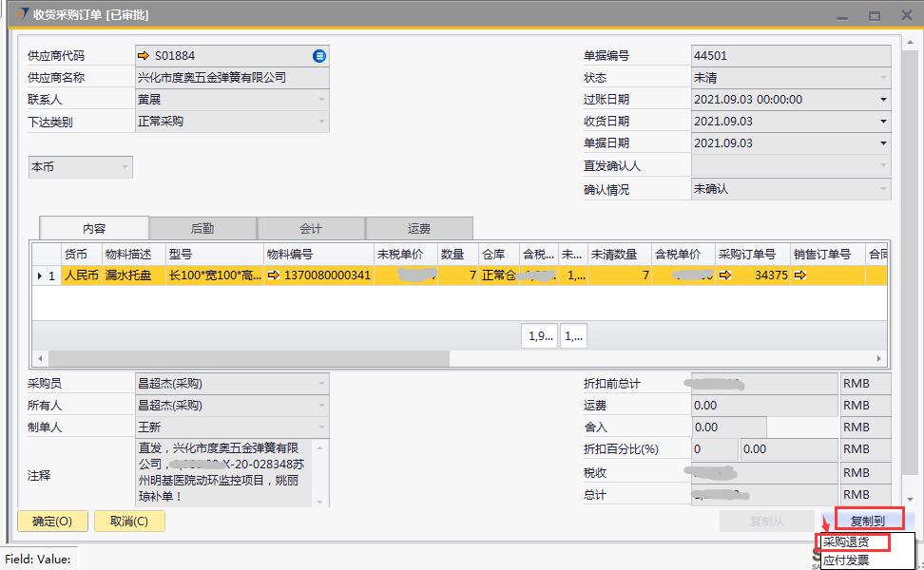924x570 pixels.
Task: Open item link arrow beside 1370080000341
Action: (x=274, y=275)
